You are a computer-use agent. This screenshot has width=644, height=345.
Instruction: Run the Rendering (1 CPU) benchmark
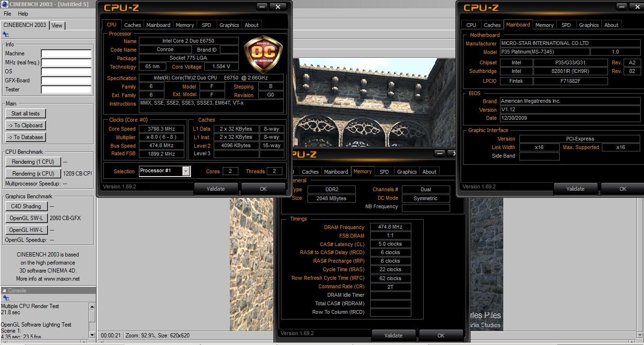[33, 162]
